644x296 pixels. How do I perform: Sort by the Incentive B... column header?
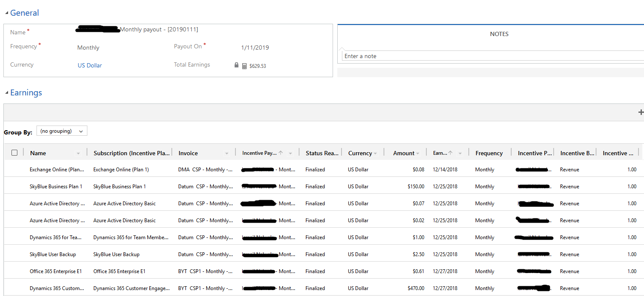point(577,153)
